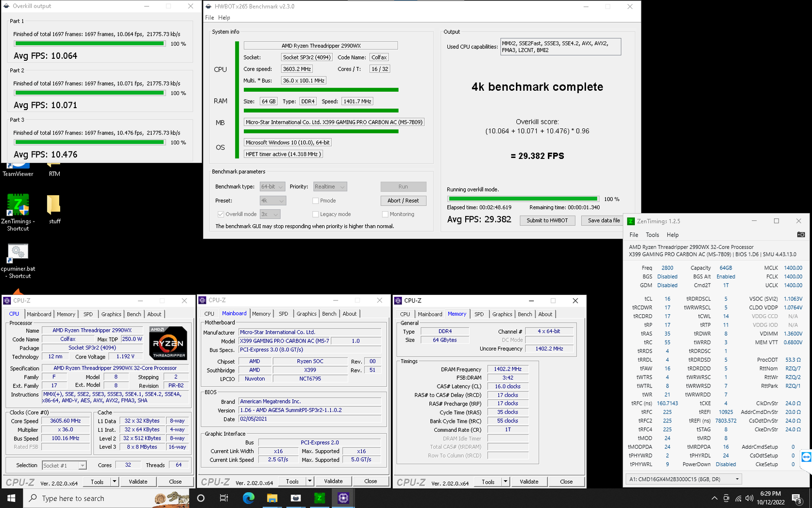Open the ZenTimings Tools menu
812x508 pixels.
tap(652, 235)
